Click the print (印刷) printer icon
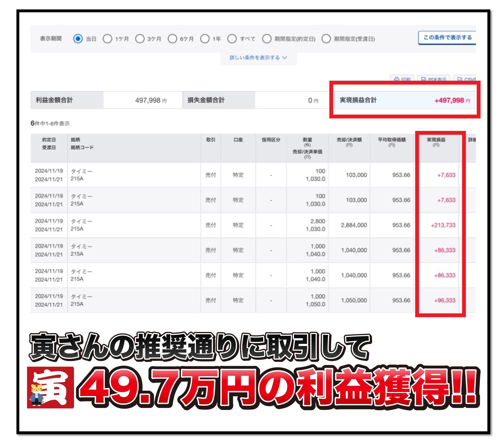Viewport: 503px width, 448px height. [x=396, y=79]
